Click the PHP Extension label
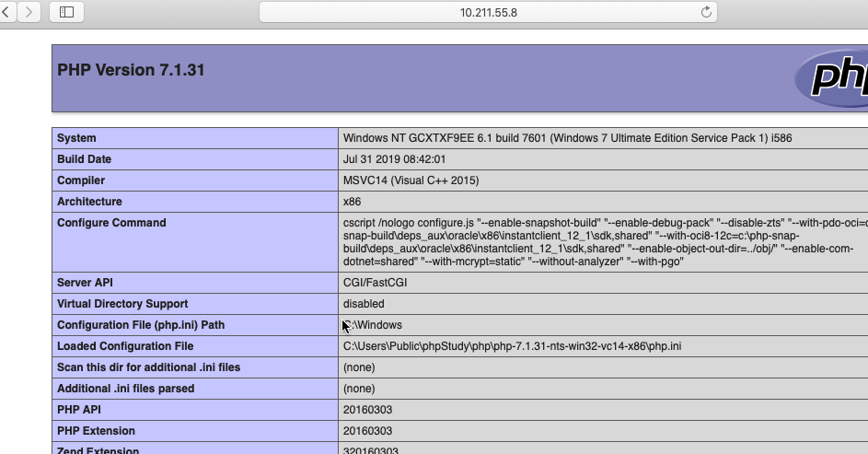The image size is (868, 454). pyautogui.click(x=96, y=431)
